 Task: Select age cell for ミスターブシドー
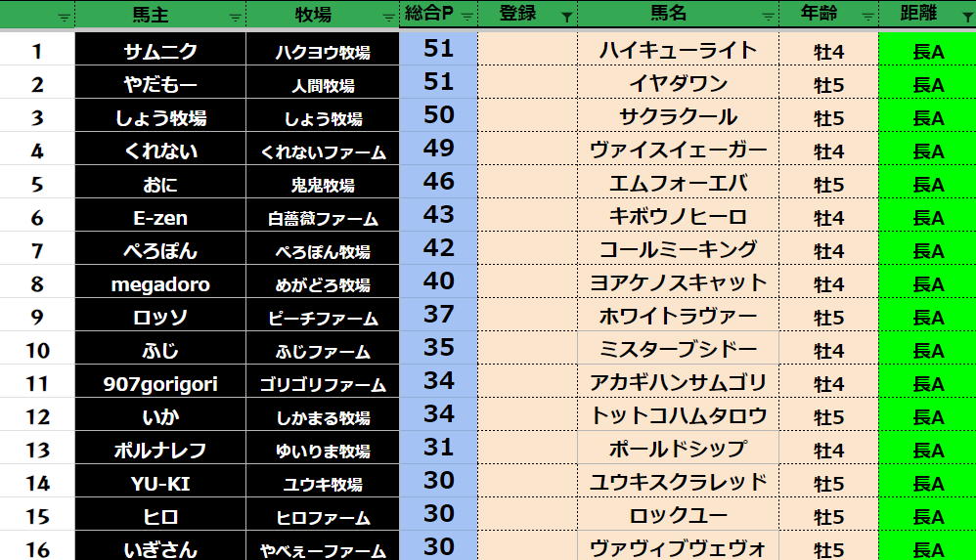(827, 351)
